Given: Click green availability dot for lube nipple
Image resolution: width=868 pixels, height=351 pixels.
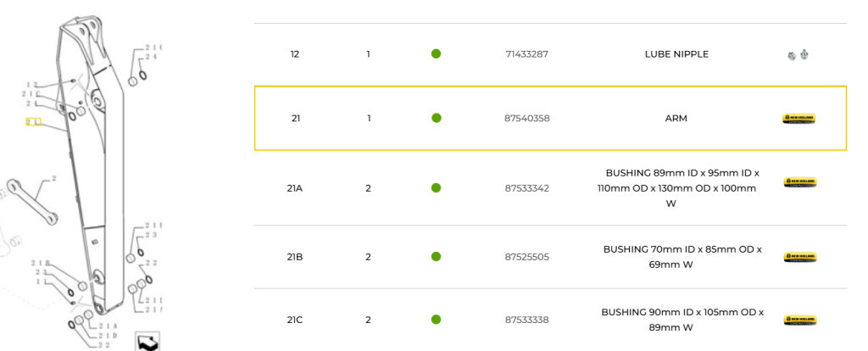Looking at the screenshot, I should (436, 53).
